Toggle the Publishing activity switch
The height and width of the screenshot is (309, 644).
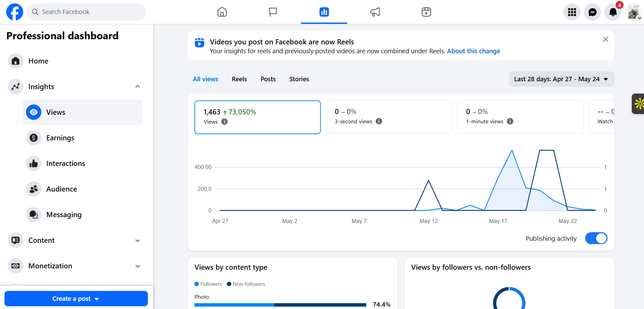click(x=596, y=238)
